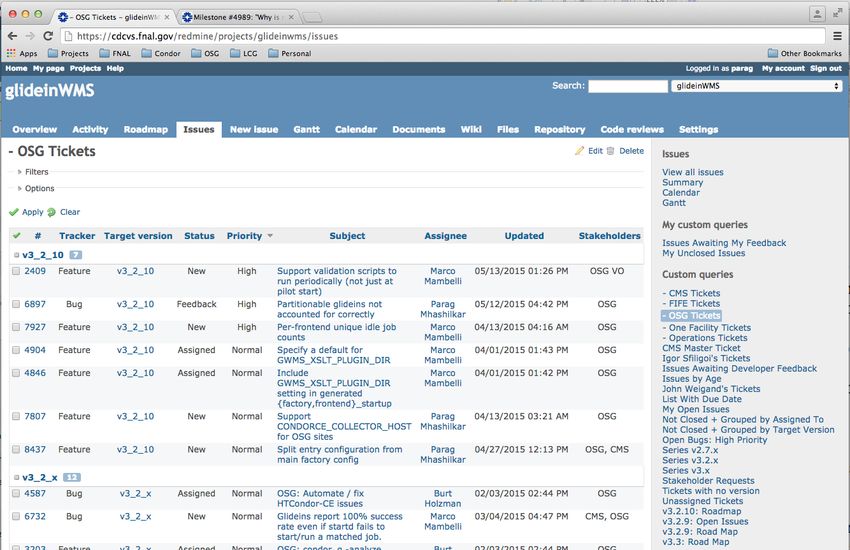Click the browser forward arrow

pyautogui.click(x=30, y=36)
